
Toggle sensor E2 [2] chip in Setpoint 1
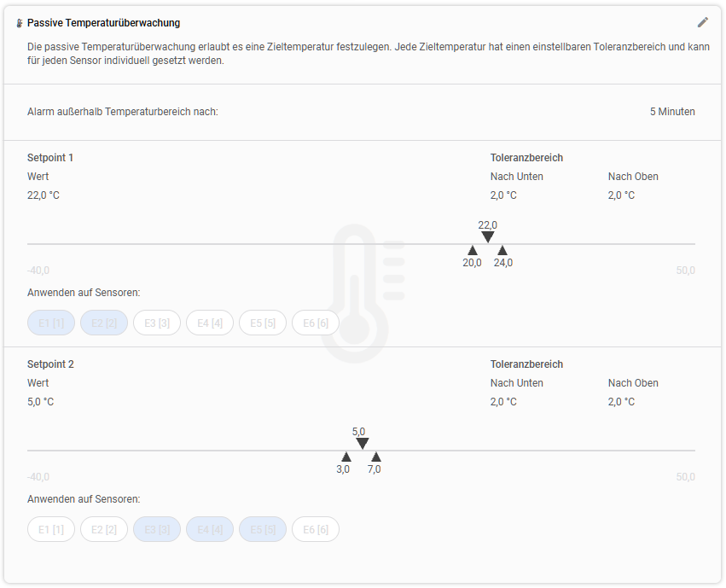104,323
